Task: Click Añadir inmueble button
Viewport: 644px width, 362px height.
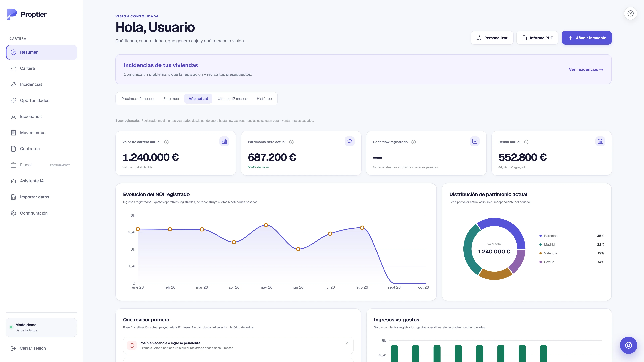Action: pyautogui.click(x=587, y=38)
